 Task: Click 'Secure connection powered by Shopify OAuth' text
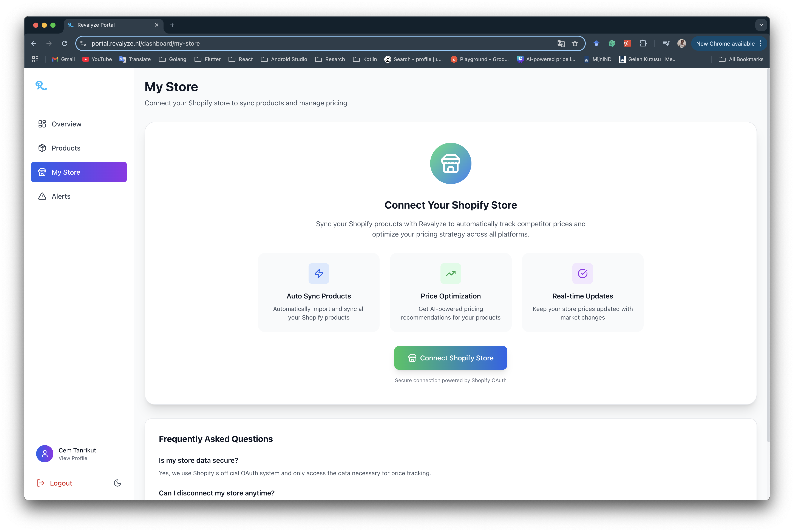tap(450, 380)
